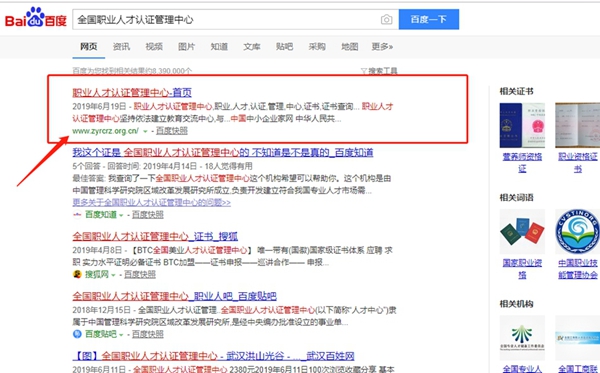Image resolution: width=600 pixels, height=373 pixels.
Task: Open the 搜索工具 filter icon
Action: [364, 71]
